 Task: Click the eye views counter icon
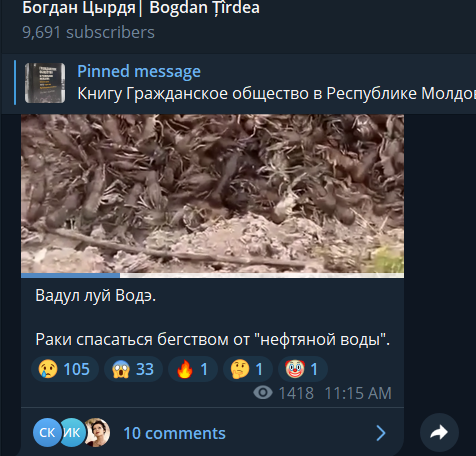click(263, 393)
